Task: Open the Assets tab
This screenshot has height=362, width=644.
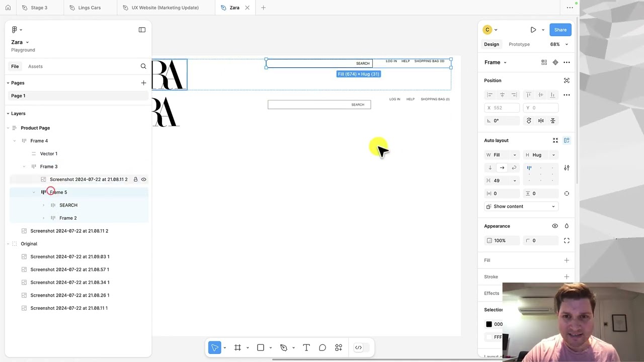Action: click(x=35, y=66)
